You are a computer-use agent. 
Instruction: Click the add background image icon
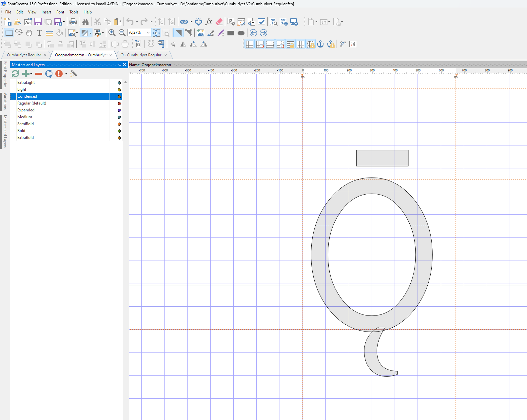(201, 33)
